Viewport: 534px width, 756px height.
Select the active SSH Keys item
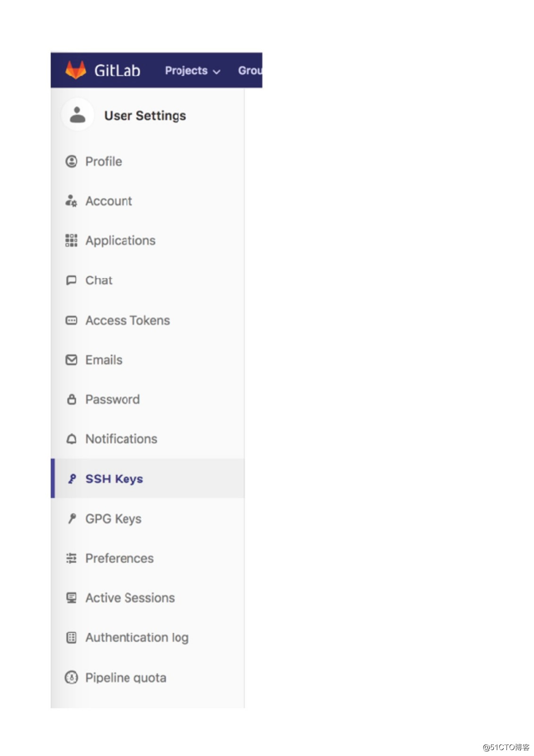148,478
